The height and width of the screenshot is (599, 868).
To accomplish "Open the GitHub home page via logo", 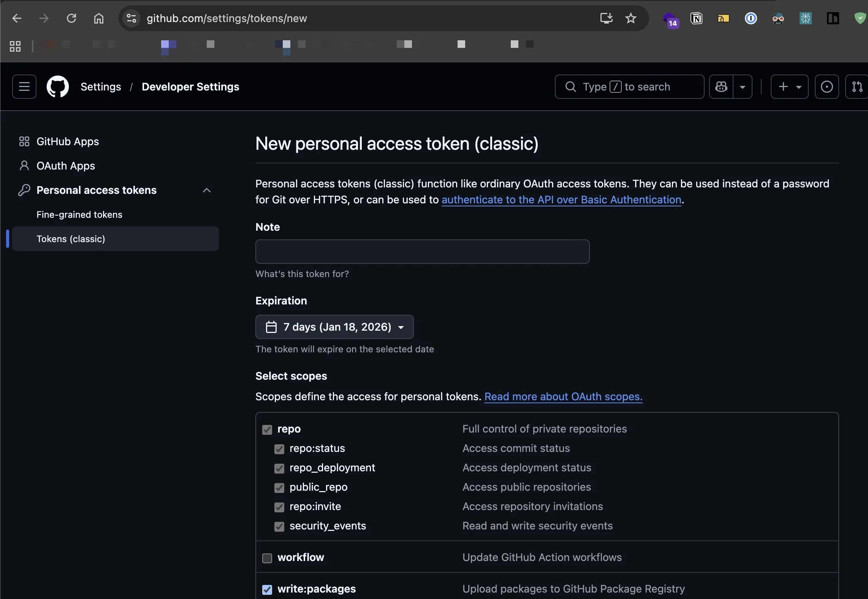I will tap(57, 86).
